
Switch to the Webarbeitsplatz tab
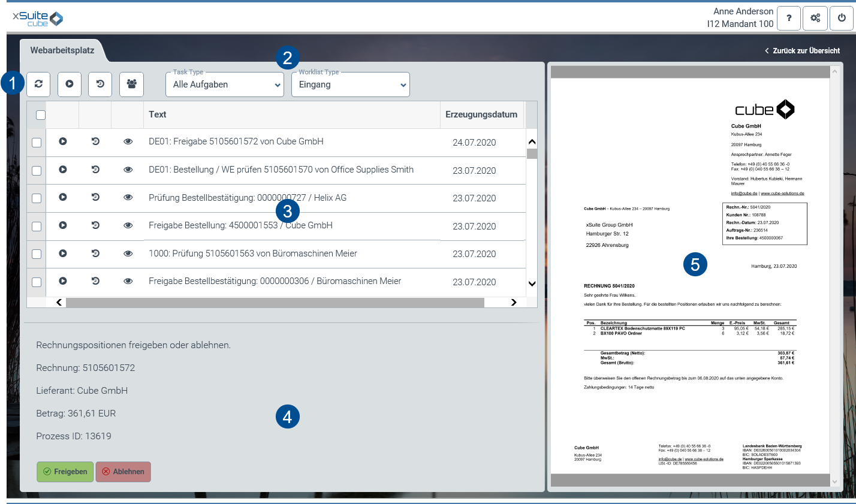tap(62, 50)
